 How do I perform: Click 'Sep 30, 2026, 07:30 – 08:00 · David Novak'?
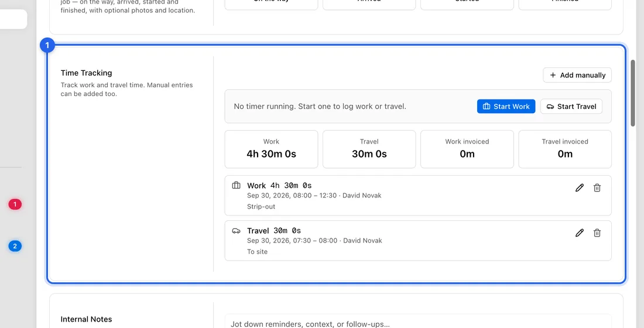[314, 241]
